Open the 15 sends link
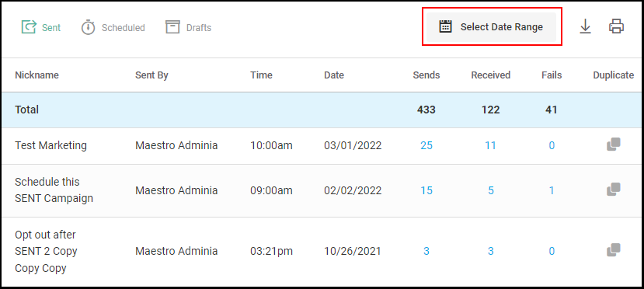 pos(426,190)
